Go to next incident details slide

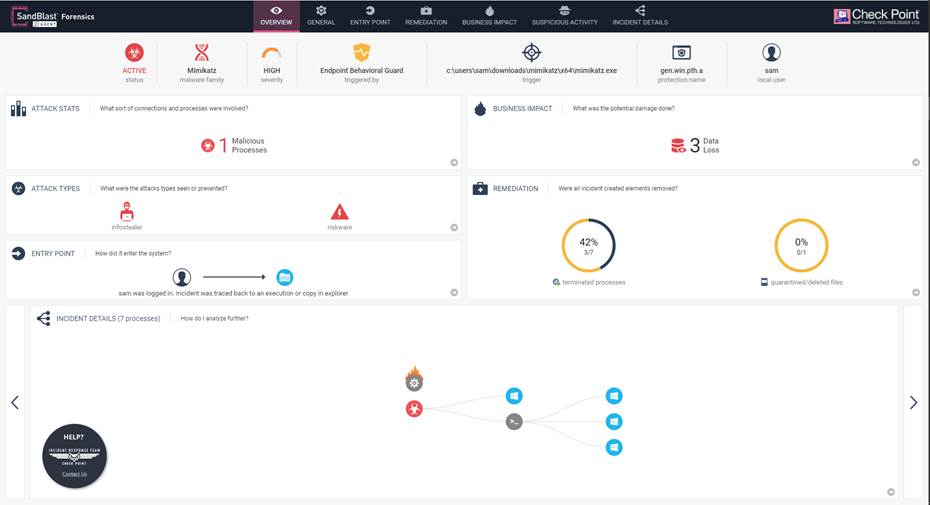[x=913, y=402]
